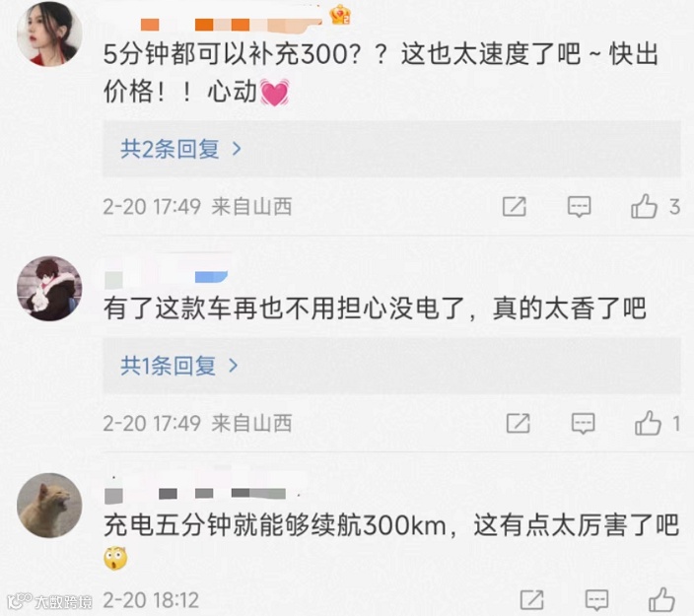Like the first comment with 3 likes

point(644,207)
